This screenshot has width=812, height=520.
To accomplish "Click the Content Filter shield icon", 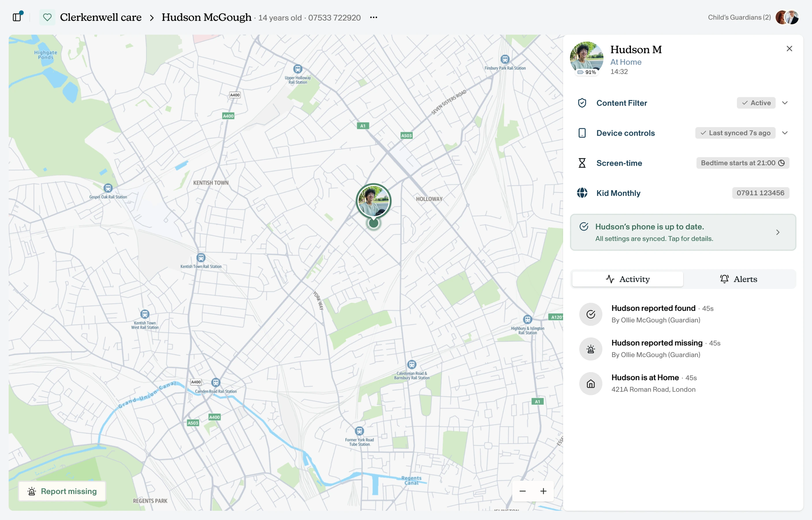I will 582,103.
